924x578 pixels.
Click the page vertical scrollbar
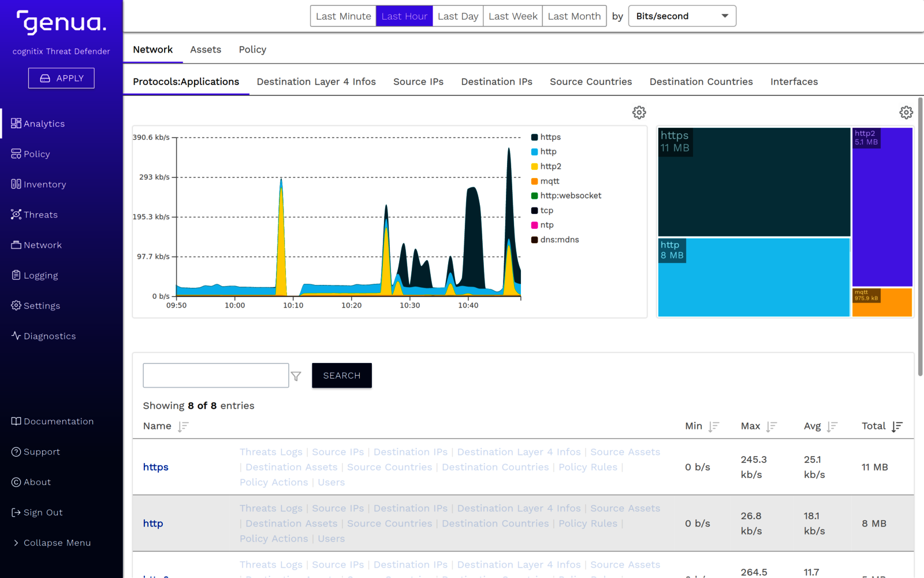click(921, 237)
